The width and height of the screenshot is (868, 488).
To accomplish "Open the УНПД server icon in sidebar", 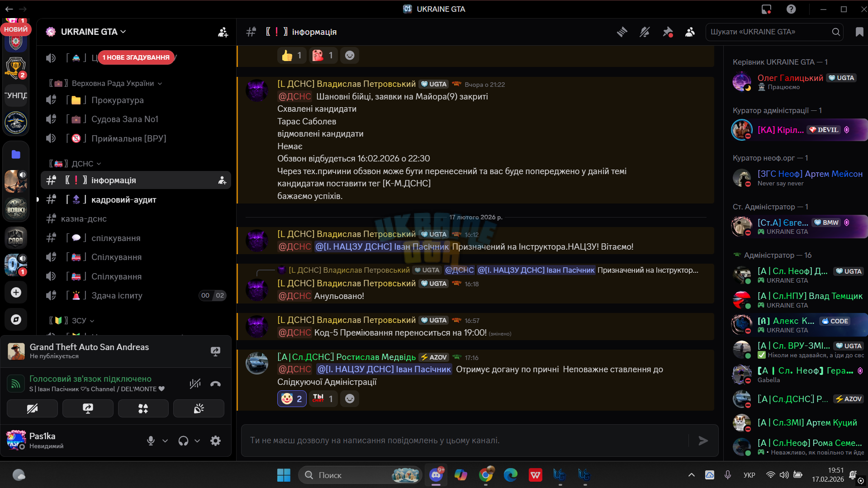I will (x=16, y=95).
